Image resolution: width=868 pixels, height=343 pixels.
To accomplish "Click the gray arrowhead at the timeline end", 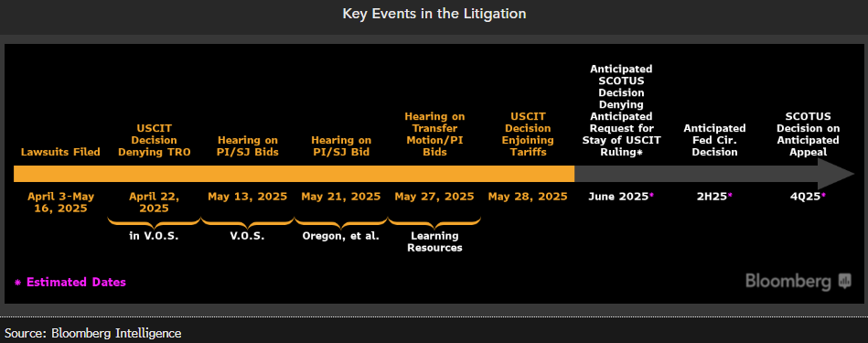I will coord(836,174).
